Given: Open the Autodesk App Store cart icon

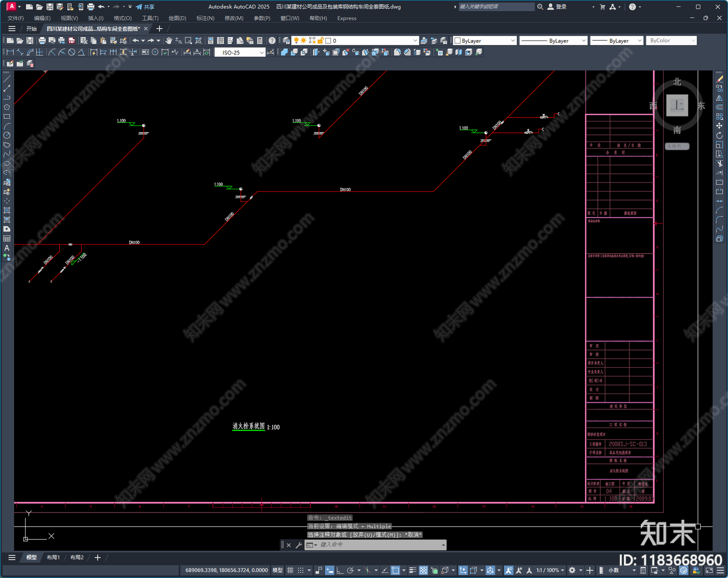Looking at the screenshot, I should [602, 7].
